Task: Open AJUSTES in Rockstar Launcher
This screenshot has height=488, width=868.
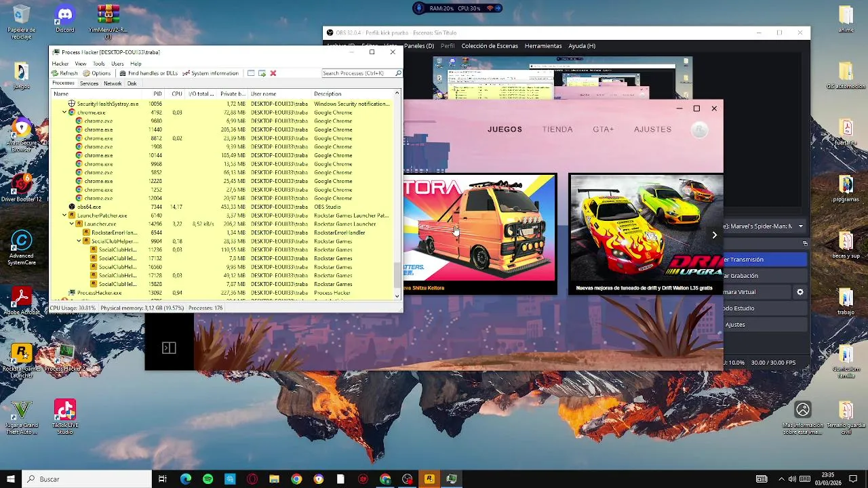Action: (652, 129)
